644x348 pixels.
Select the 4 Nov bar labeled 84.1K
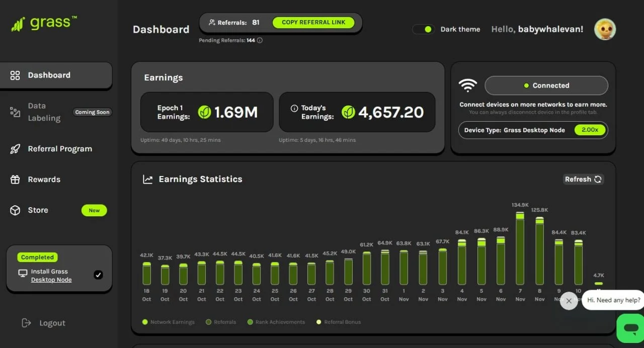(462, 262)
